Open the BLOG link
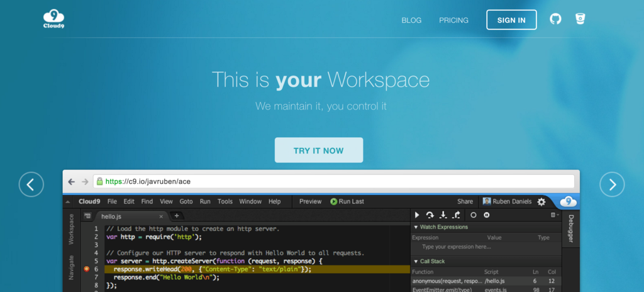Screen dimensions: 644x292 [411, 20]
